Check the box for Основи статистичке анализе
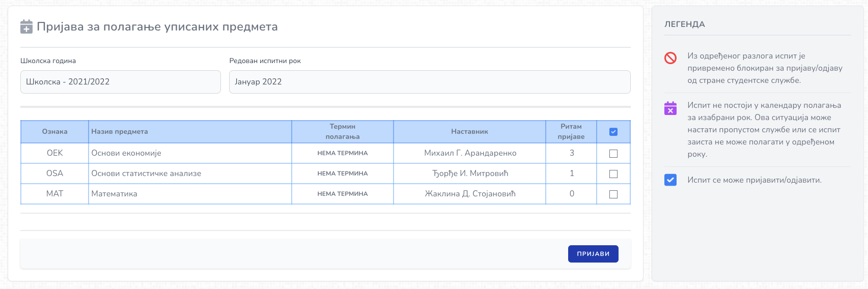Image resolution: width=868 pixels, height=289 pixels. (613, 174)
